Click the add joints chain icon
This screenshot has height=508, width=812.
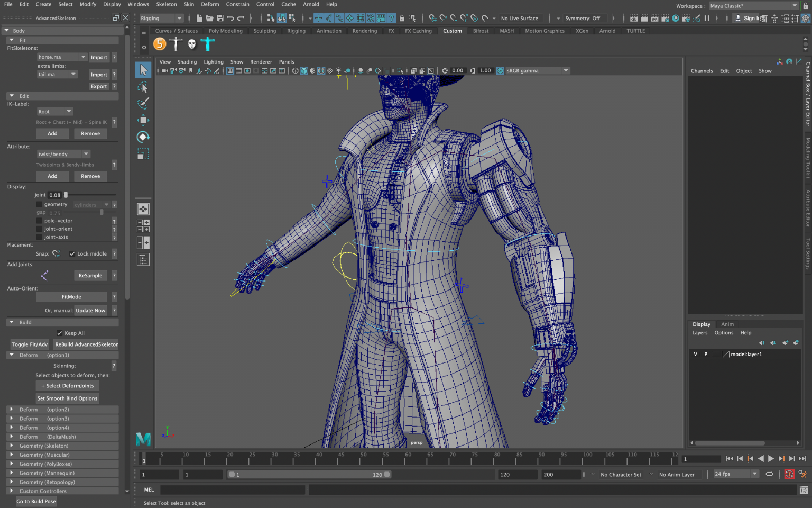[x=44, y=275]
